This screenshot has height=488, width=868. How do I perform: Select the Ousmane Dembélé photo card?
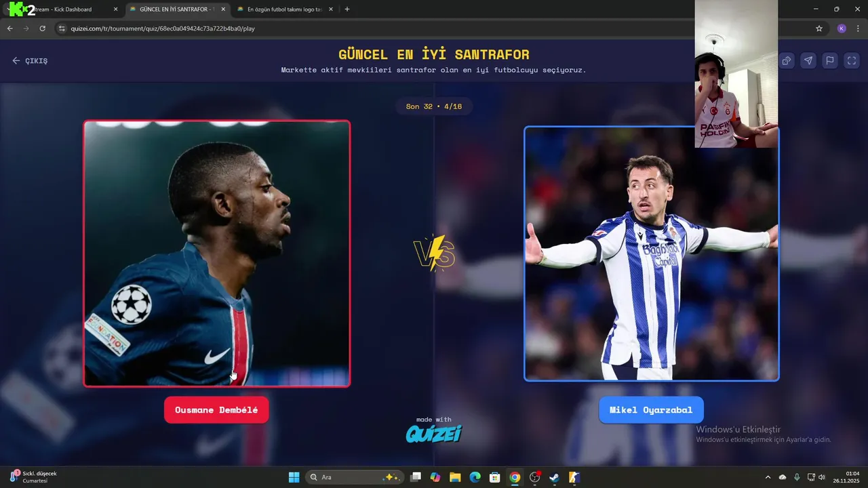tap(217, 253)
